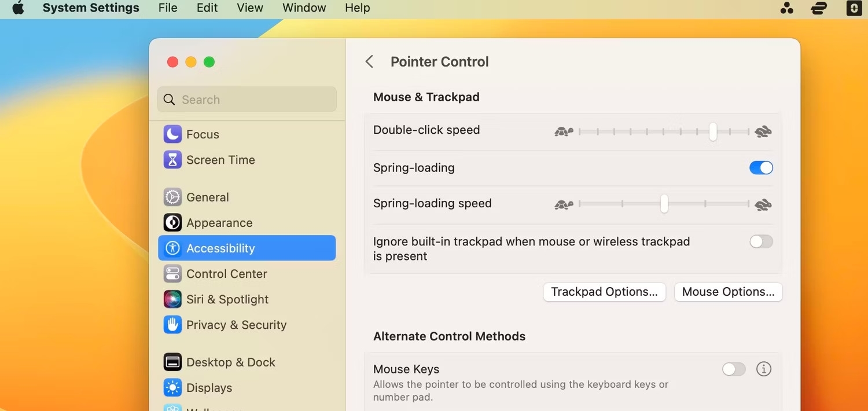
Task: Open the square arrow menu bar icon
Action: tap(854, 8)
